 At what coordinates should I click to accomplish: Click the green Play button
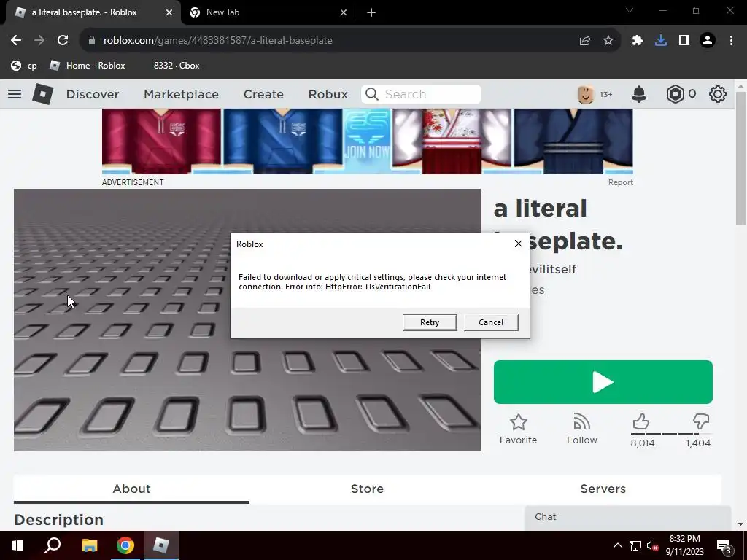603,382
